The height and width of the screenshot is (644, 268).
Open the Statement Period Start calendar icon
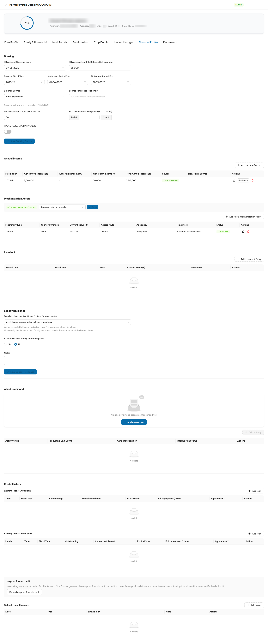(85, 82)
